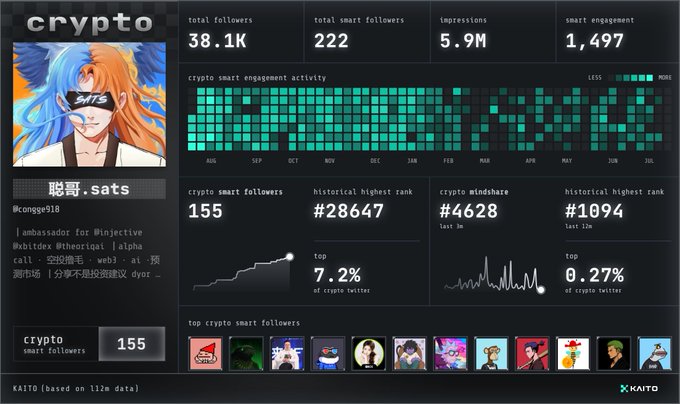Open the first follower avatar with red hat
The height and width of the screenshot is (404, 680).
(206, 354)
